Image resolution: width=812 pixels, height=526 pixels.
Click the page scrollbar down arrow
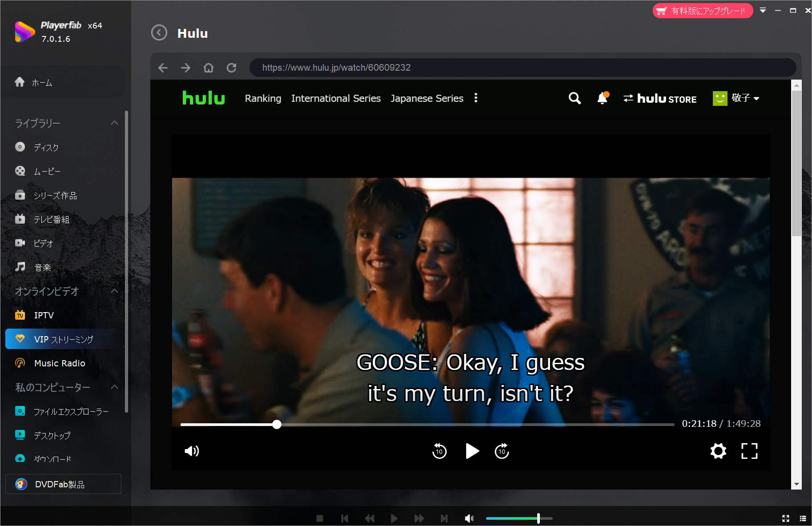pyautogui.click(x=796, y=484)
